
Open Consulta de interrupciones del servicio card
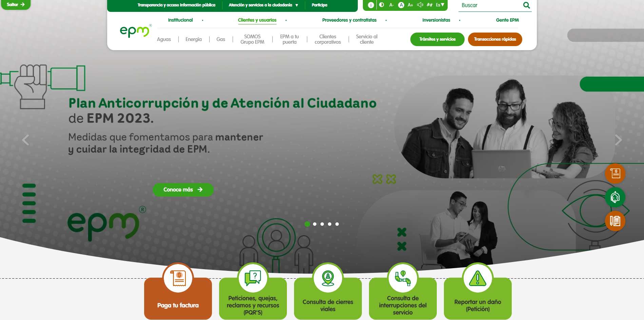403,298
